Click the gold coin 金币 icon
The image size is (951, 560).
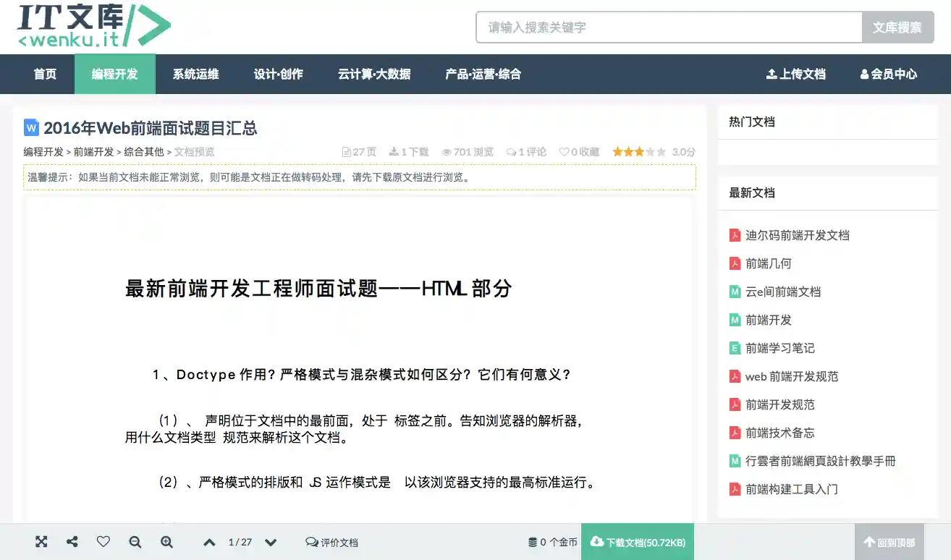point(532,541)
